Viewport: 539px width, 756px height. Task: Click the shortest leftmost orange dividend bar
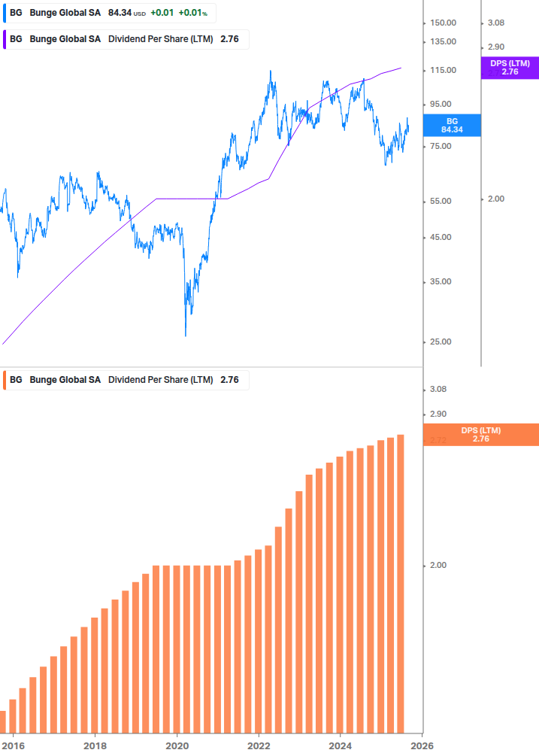click(x=3, y=721)
